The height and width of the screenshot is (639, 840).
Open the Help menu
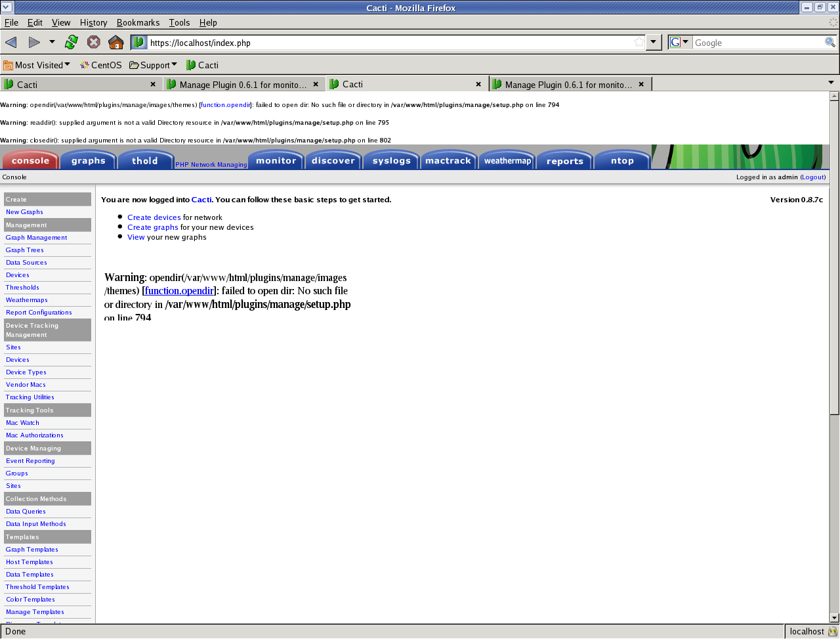[x=208, y=22]
